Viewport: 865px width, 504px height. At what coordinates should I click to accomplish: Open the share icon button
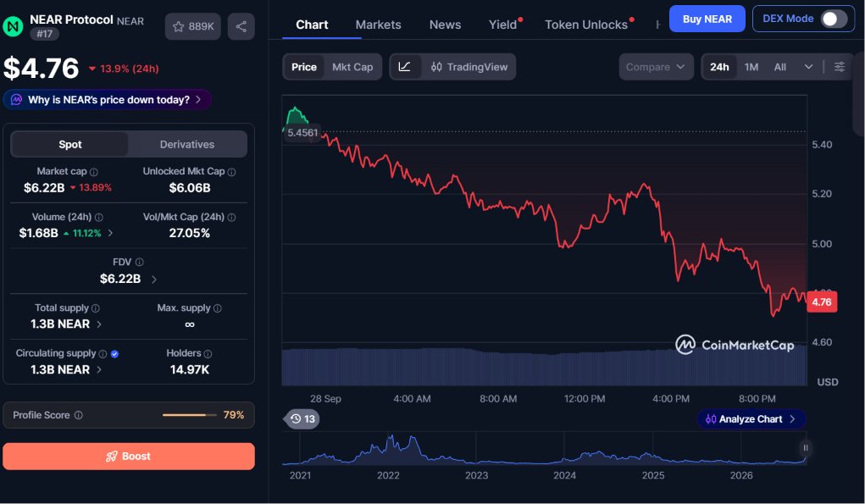[x=241, y=26]
